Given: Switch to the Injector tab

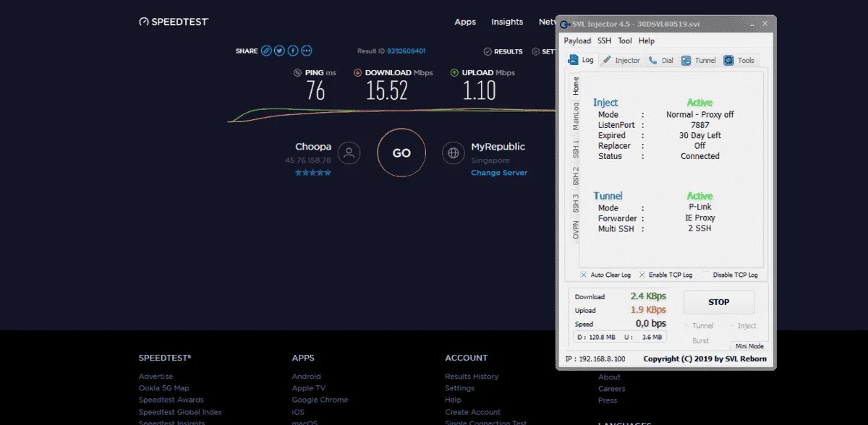Looking at the screenshot, I should coord(621,60).
